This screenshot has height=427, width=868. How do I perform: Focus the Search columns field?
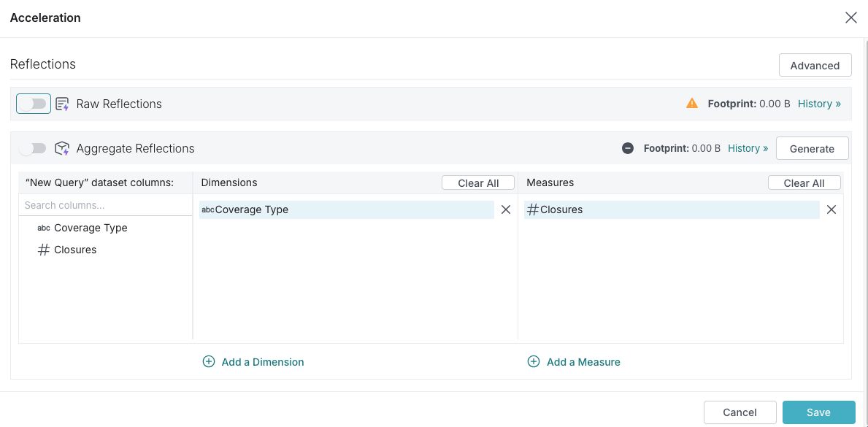coord(105,205)
